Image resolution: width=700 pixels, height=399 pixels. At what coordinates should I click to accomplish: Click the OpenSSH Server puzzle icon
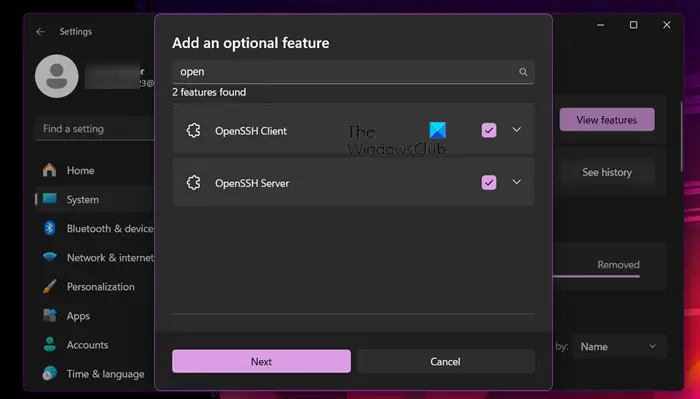coord(194,183)
